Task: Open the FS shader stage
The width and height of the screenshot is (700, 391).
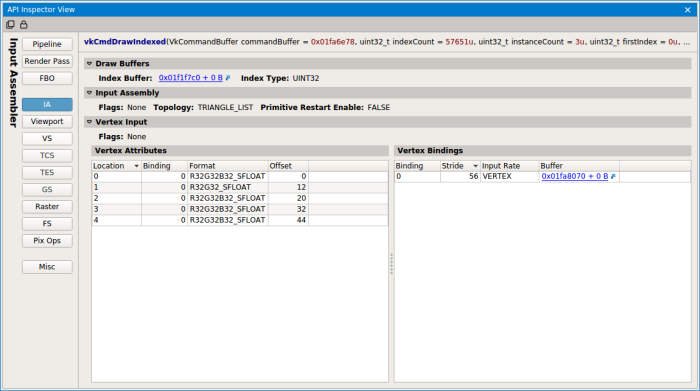Action: [47, 224]
